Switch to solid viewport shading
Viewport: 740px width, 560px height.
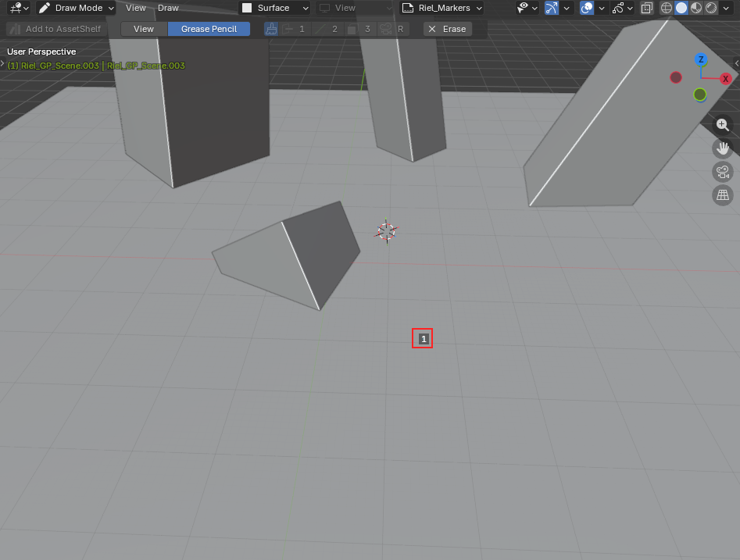tap(681, 8)
